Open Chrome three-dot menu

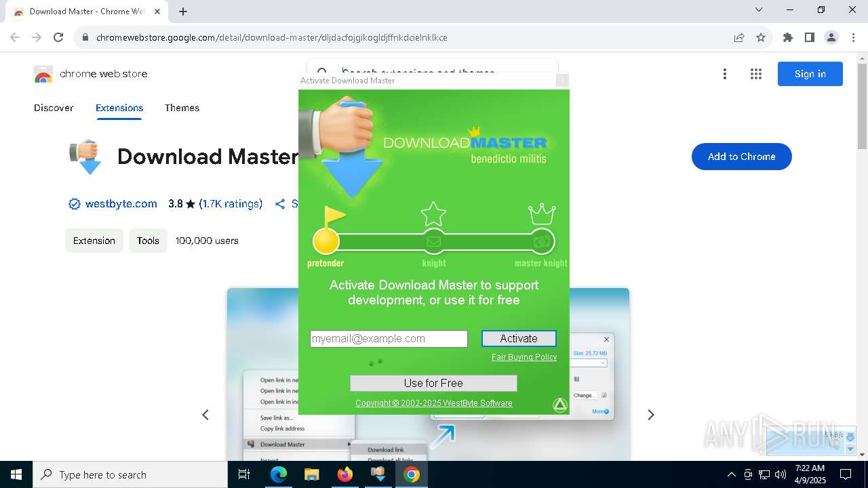[853, 37]
